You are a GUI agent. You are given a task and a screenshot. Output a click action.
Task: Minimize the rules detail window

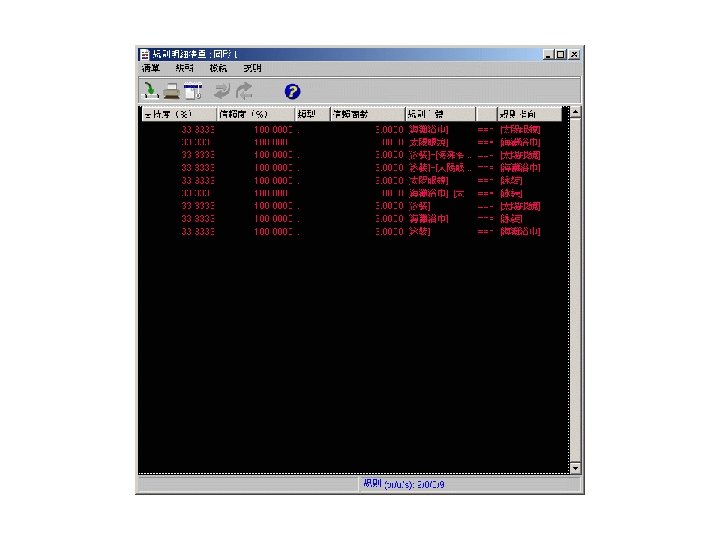click(x=548, y=55)
